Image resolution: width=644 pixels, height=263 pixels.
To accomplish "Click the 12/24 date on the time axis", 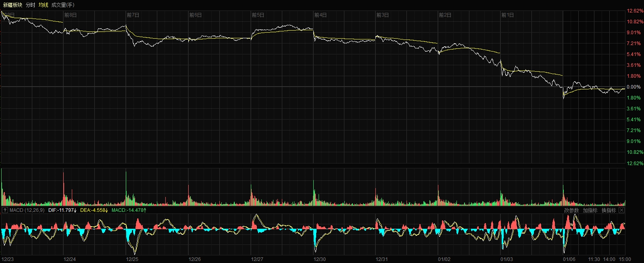I will click(70, 259).
